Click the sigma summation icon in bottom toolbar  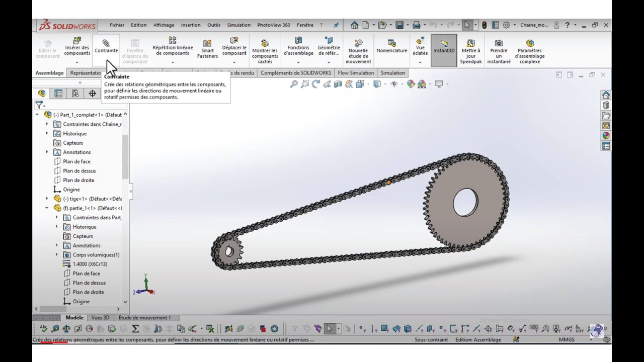tap(135, 329)
